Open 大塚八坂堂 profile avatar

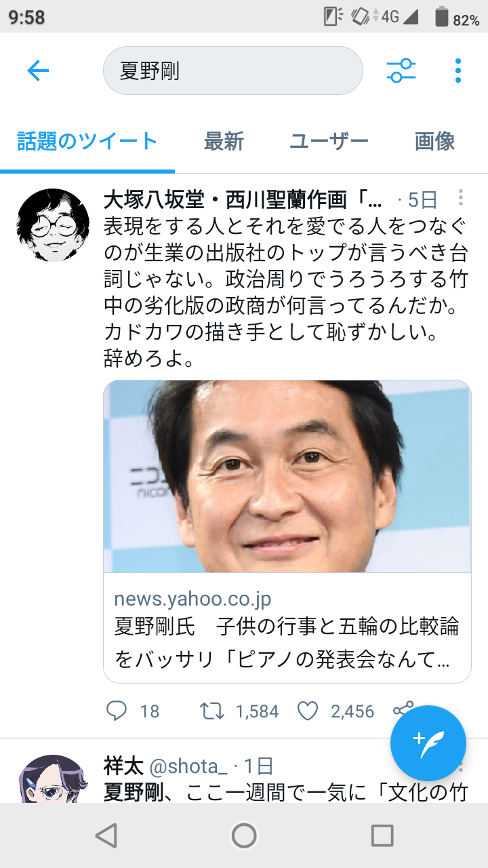tap(53, 225)
